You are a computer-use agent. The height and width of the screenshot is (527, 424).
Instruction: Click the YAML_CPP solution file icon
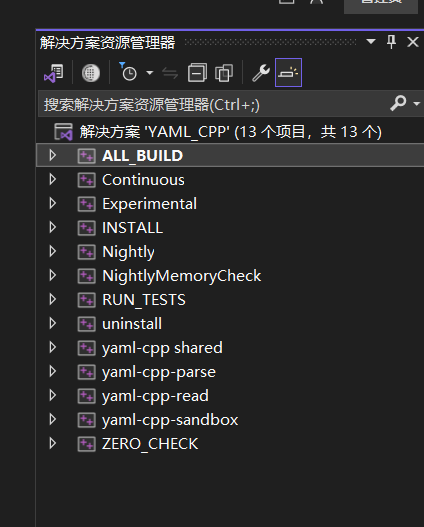click(x=63, y=132)
